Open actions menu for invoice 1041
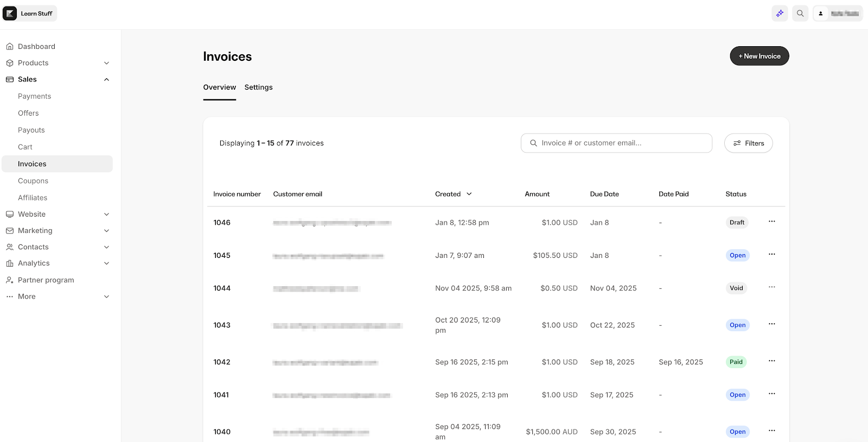The width and height of the screenshot is (868, 442). click(771, 394)
